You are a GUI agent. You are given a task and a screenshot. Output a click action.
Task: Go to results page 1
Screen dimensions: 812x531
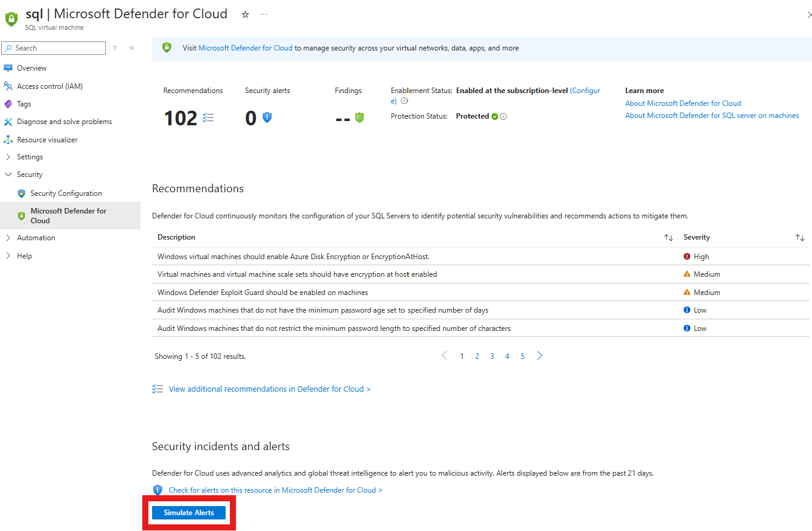[x=462, y=356]
